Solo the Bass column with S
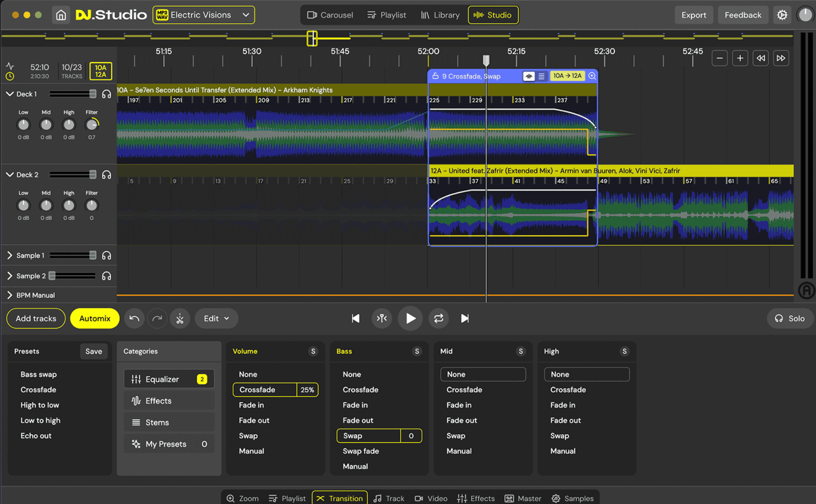Image resolution: width=816 pixels, height=504 pixels. pos(417,351)
